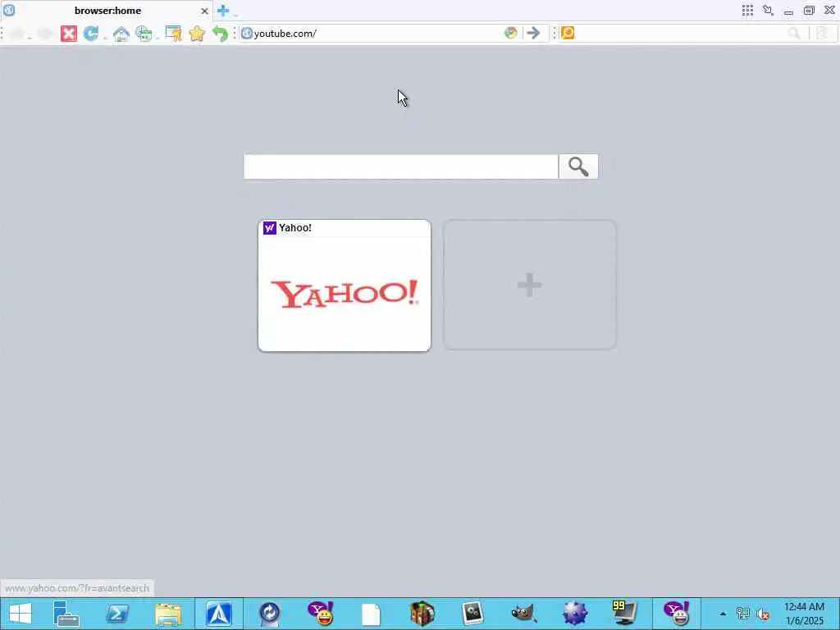
Task: Click the network tray icon
Action: 742,614
